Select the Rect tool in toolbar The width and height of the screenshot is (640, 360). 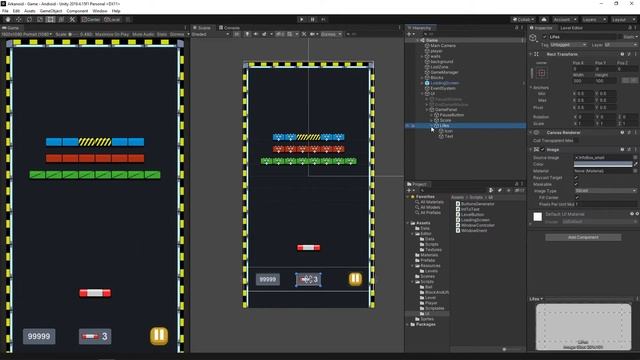[x=50, y=19]
